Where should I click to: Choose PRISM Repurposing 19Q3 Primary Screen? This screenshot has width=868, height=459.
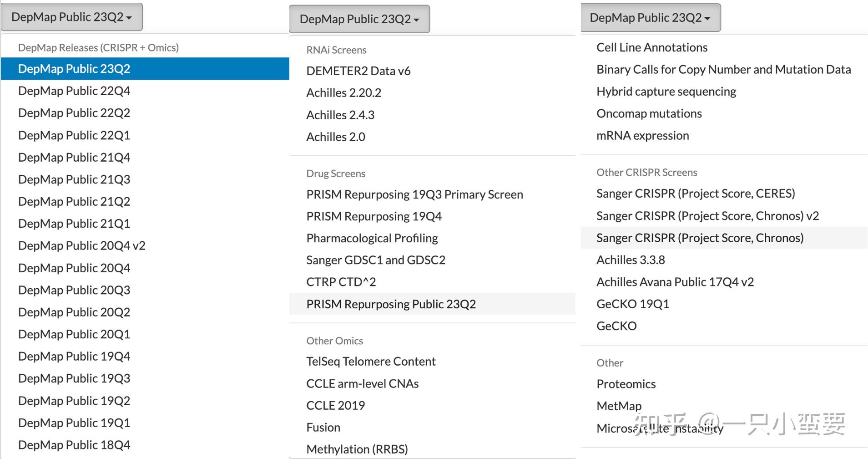(414, 194)
